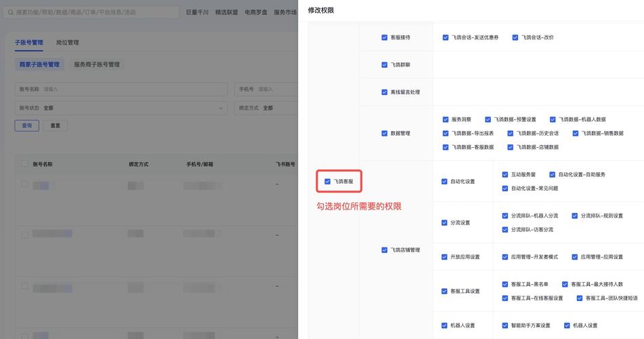Screen dimensions: 644x339
Task: Switch to the 子账号管理 tab
Action: 28,42
